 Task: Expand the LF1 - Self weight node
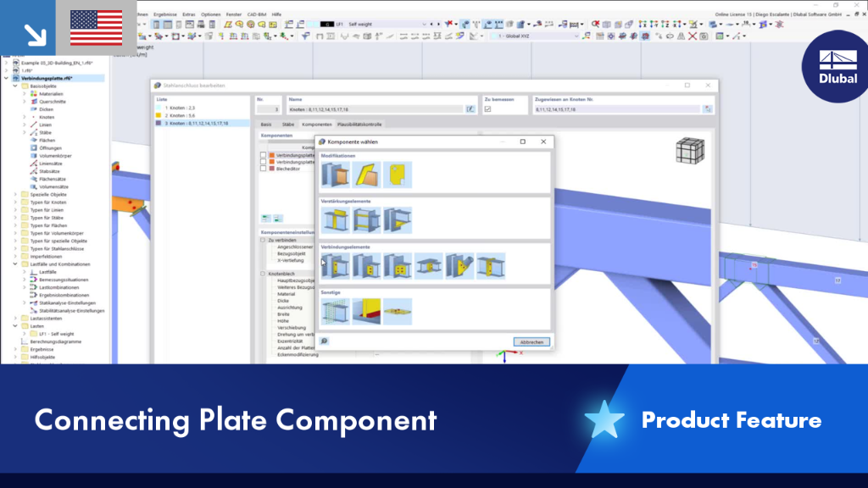pos(25,334)
